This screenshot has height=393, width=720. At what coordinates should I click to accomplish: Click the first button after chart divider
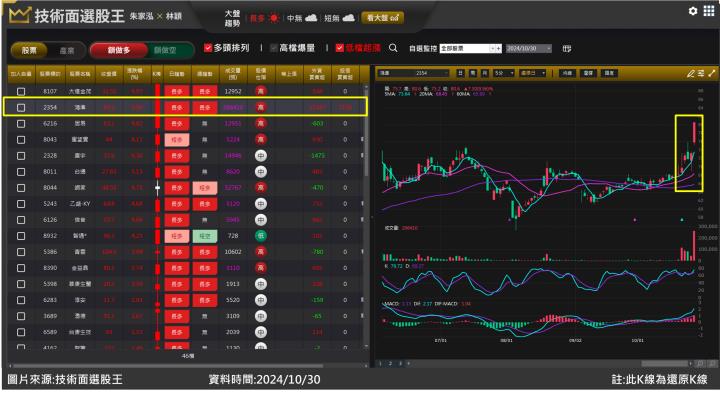coord(567,73)
